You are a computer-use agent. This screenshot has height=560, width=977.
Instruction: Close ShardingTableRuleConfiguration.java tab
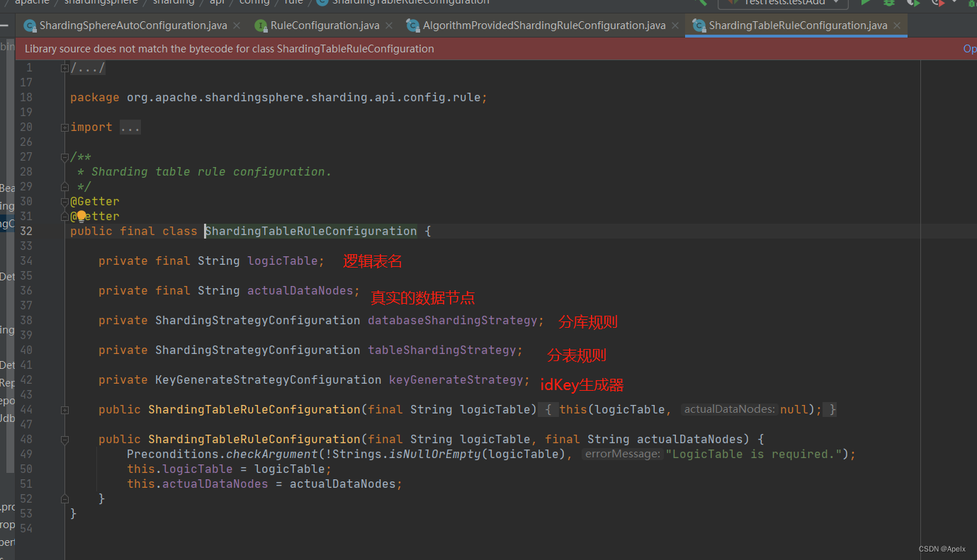898,25
